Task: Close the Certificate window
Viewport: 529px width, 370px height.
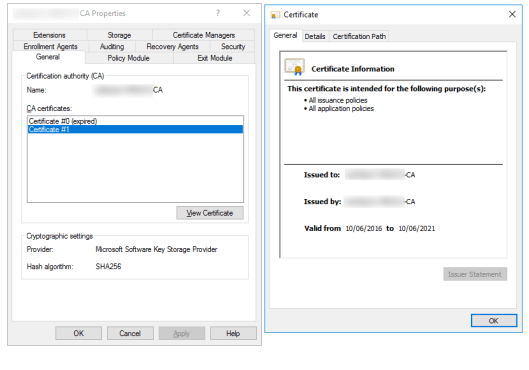Action: tap(512, 14)
